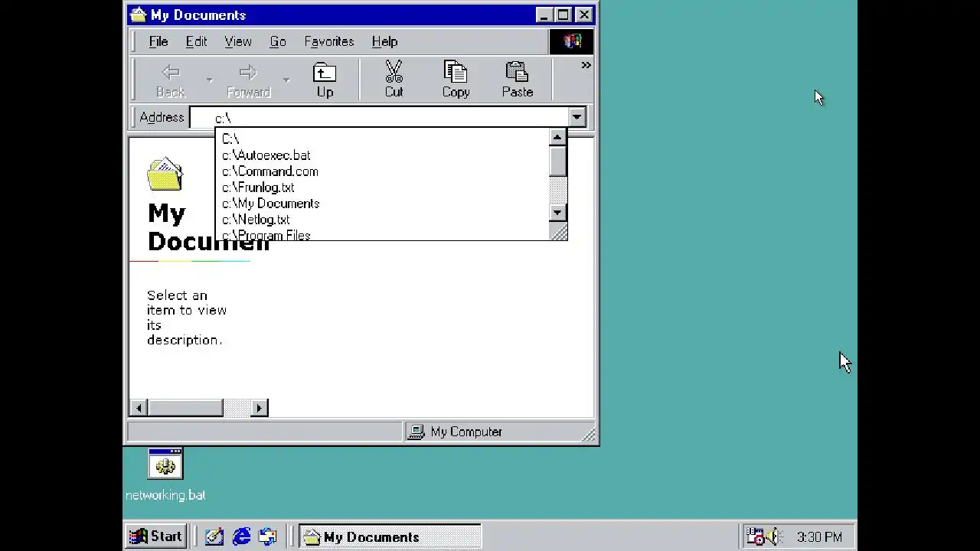Go back with the Back toolbar button
The width and height of the screenshot is (980, 551).
[170, 80]
